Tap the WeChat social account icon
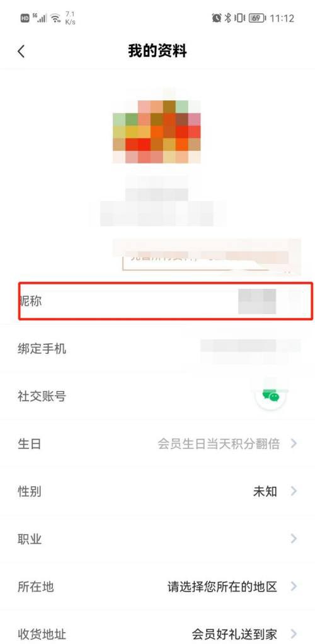 coord(271,395)
